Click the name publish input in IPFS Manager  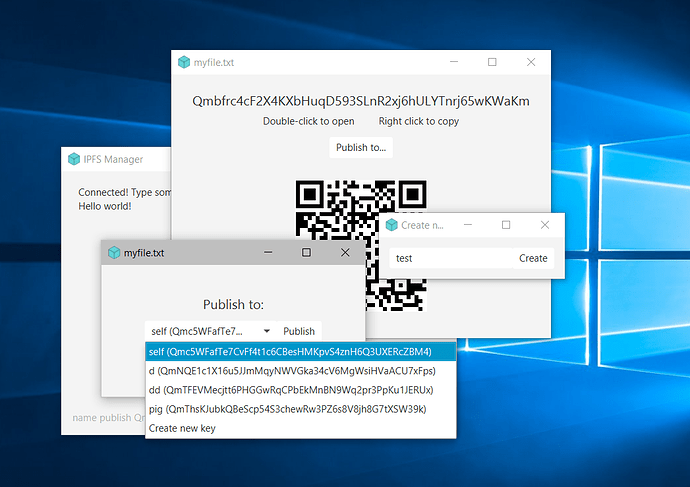tap(108, 417)
